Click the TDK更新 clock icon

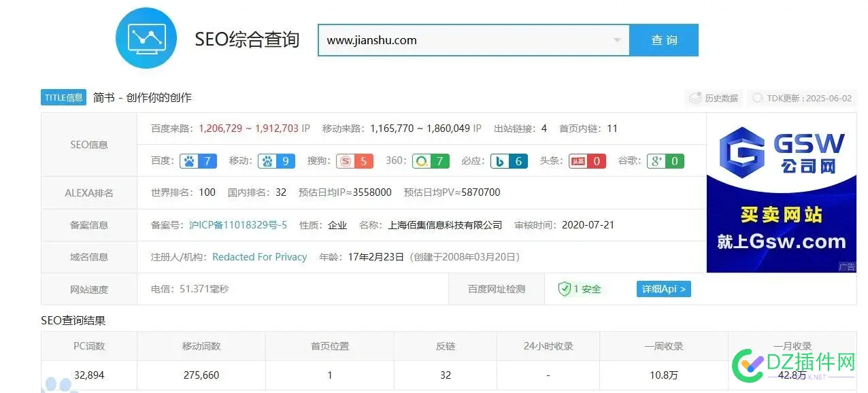click(x=756, y=97)
